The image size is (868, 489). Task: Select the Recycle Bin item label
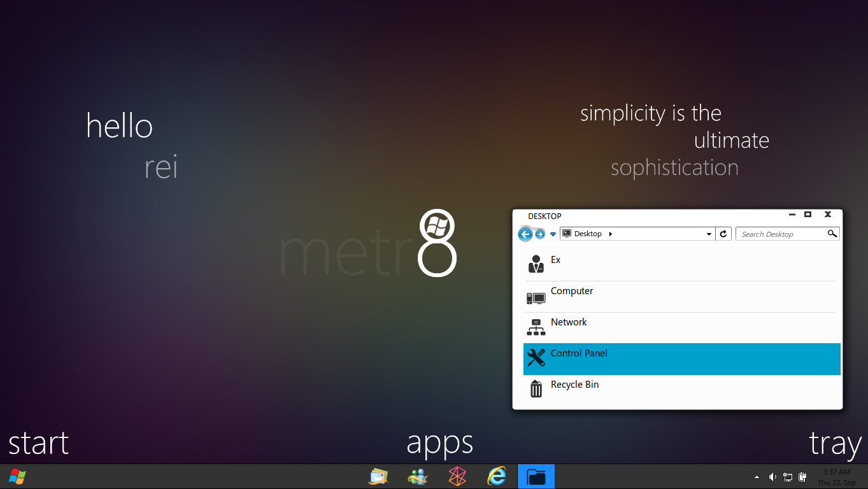click(x=574, y=385)
